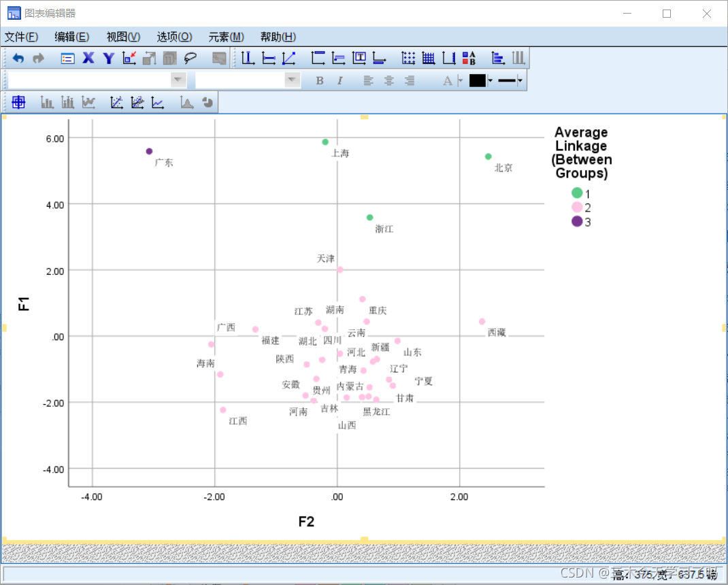This screenshot has width=728, height=585.
Task: Click the A/B colored squares icon
Action: (x=469, y=58)
